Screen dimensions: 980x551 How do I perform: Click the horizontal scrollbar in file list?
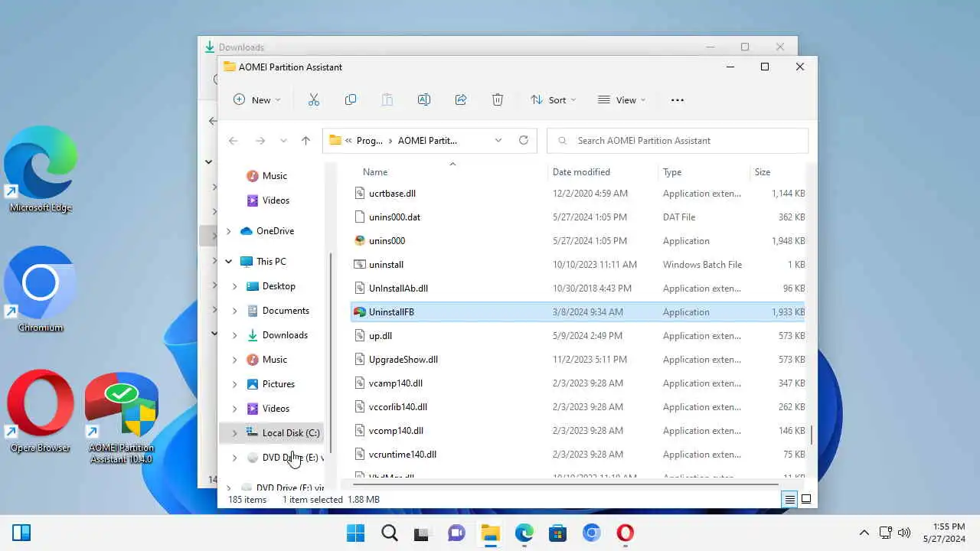pyautogui.click(x=565, y=483)
